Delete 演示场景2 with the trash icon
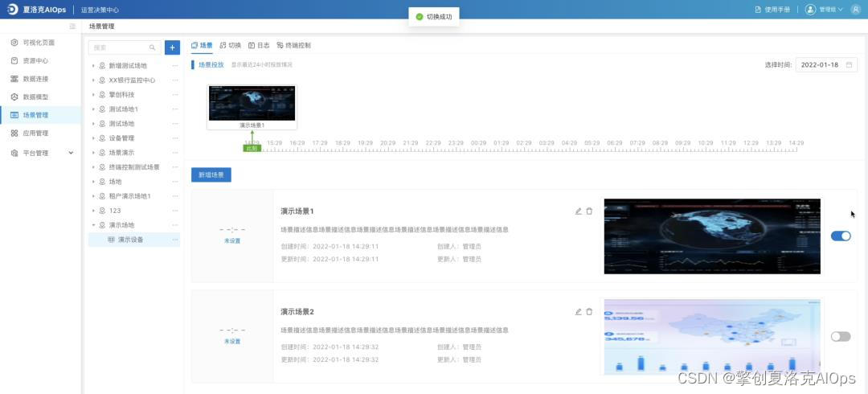868x394 pixels. [x=589, y=311]
